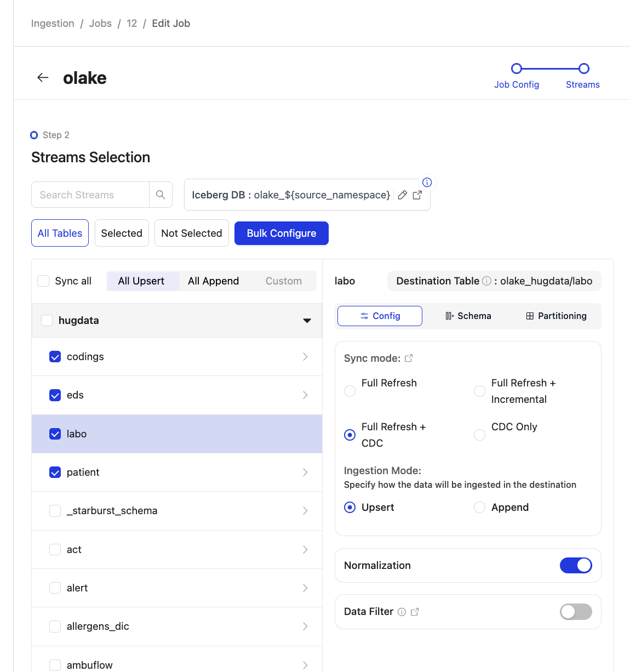Focus the Search Streams input field

point(90,195)
